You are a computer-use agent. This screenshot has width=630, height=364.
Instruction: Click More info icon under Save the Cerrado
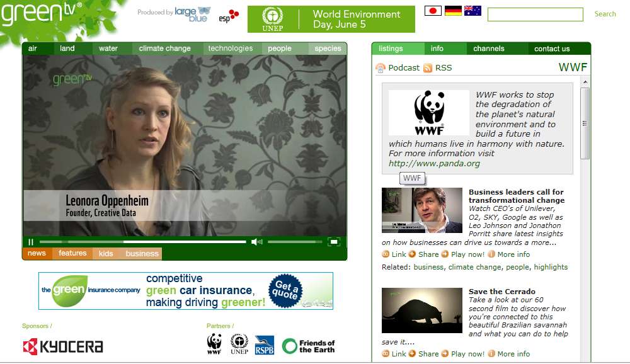[x=491, y=354]
